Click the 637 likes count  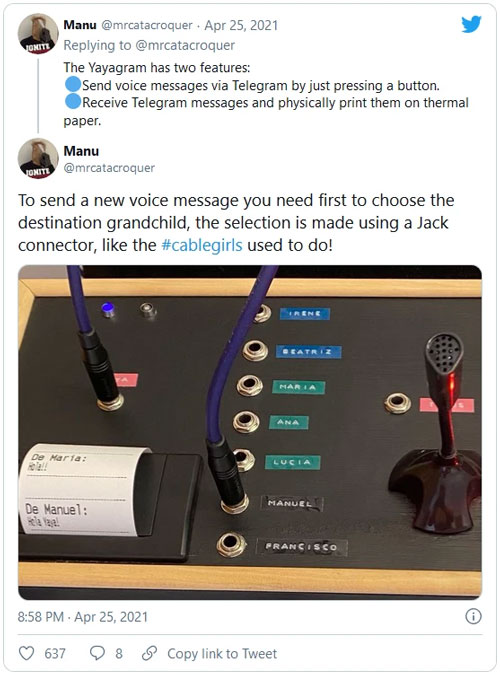tap(55, 653)
